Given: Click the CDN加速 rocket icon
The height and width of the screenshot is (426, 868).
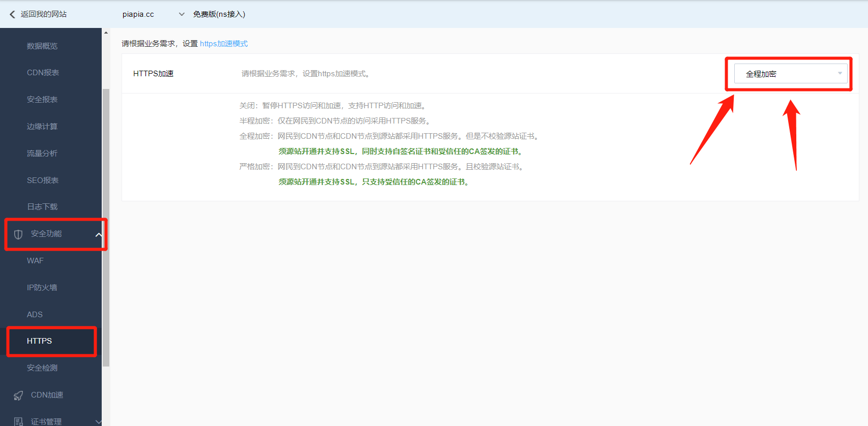Looking at the screenshot, I should point(18,395).
